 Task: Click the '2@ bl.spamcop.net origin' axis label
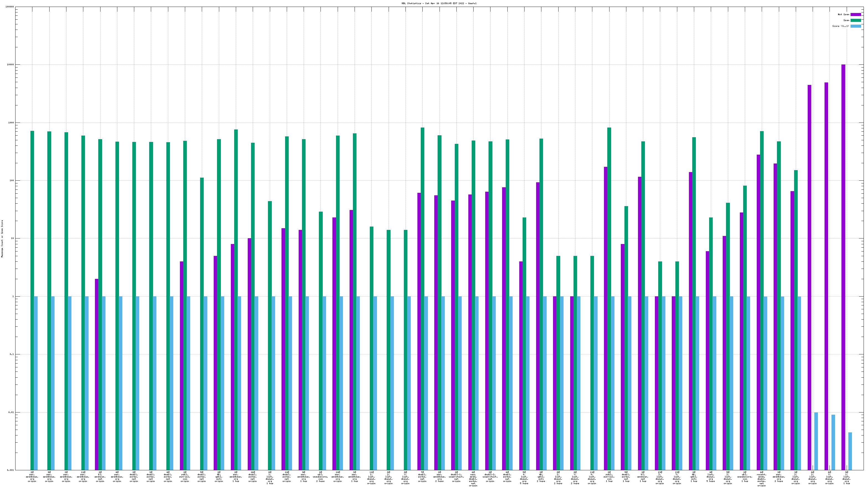click(100, 477)
